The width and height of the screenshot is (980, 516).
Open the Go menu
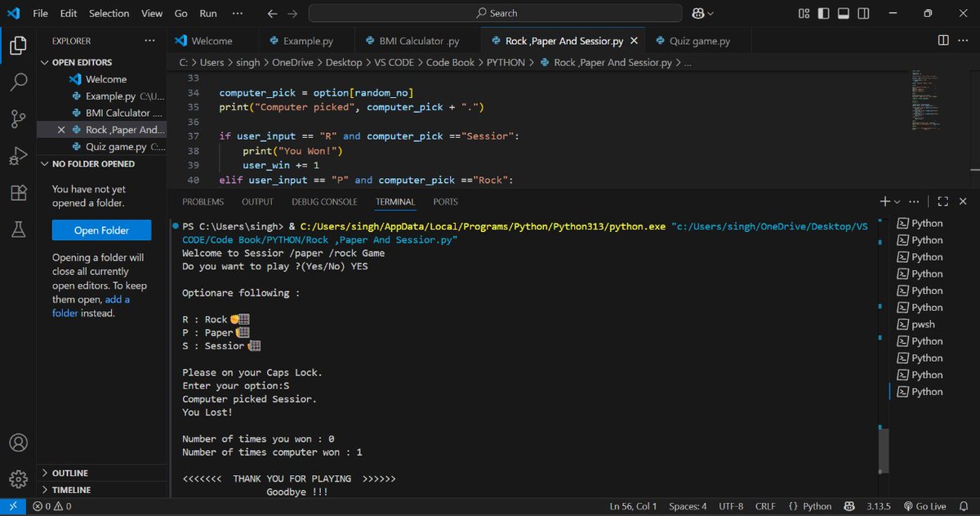click(181, 13)
